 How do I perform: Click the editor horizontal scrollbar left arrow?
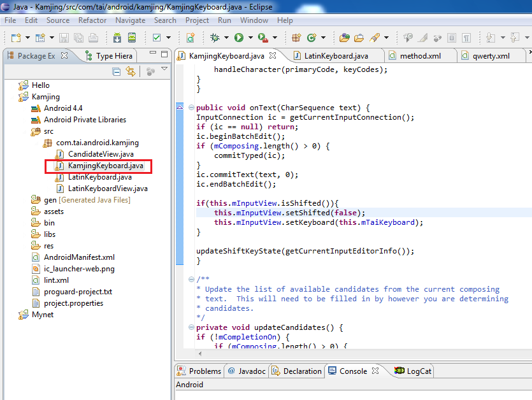click(x=200, y=354)
